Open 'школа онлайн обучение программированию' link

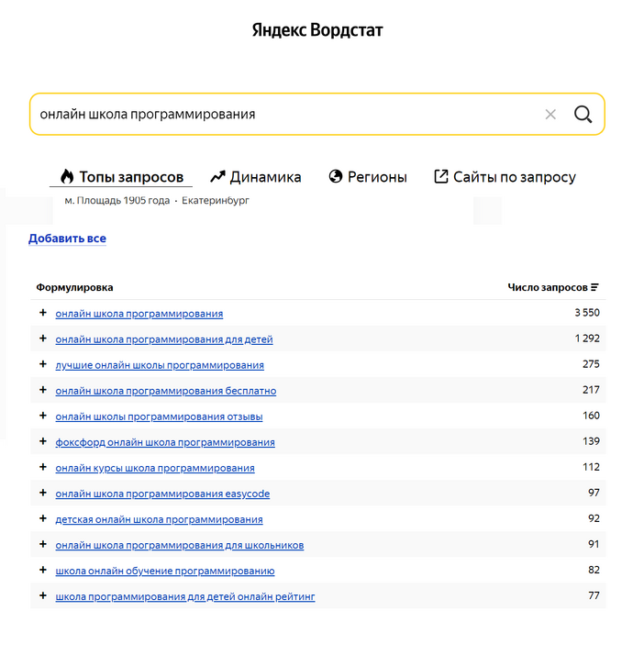165,571
